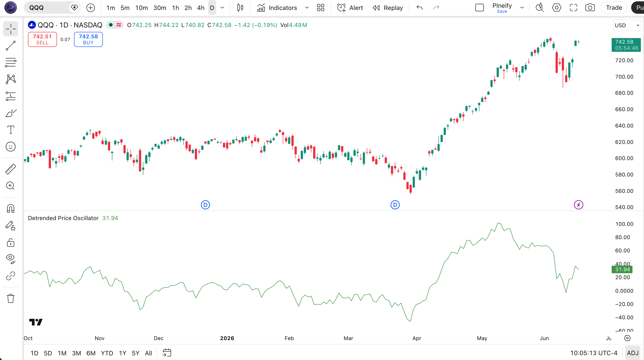Select the Detrended Price Oscillator legend label

pyautogui.click(x=63, y=218)
